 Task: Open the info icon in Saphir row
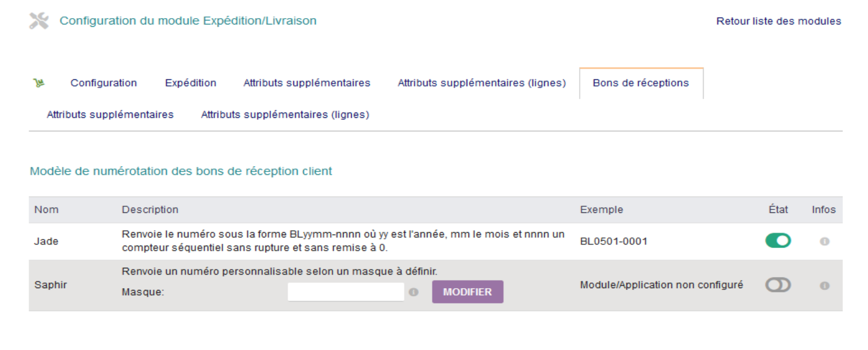point(824,286)
